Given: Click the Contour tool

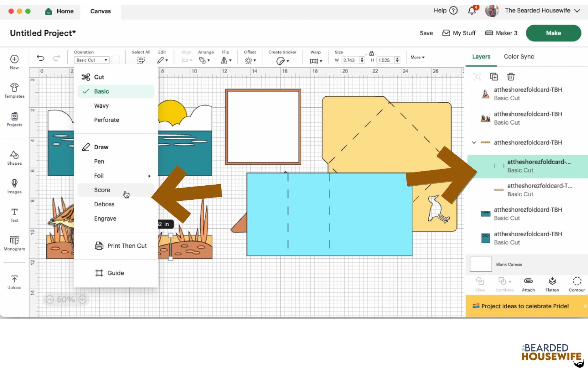Looking at the screenshot, I should pyautogui.click(x=577, y=284).
